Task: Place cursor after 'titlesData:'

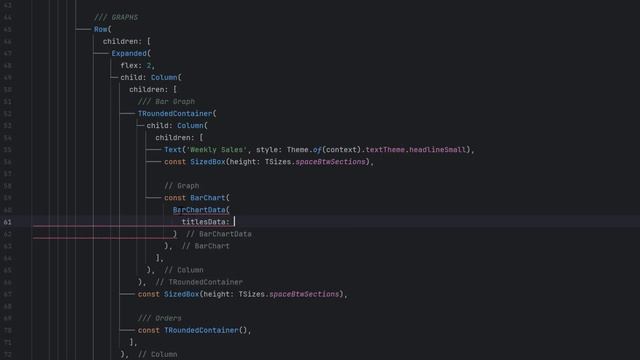Action: (234, 222)
